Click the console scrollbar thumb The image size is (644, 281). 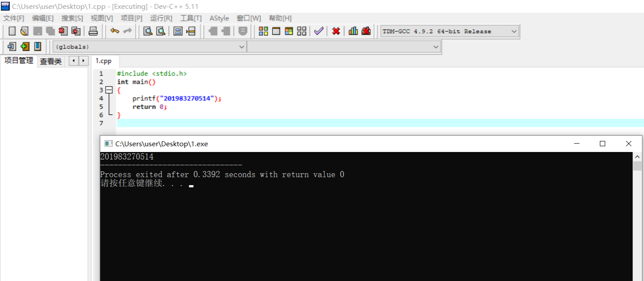(x=637, y=166)
